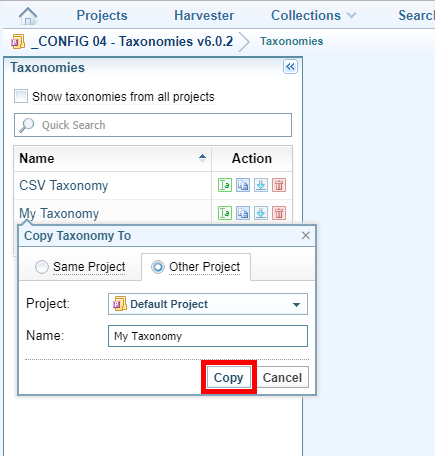This screenshot has width=435, height=456.
Task: Open the Projects menu item
Action: click(102, 16)
